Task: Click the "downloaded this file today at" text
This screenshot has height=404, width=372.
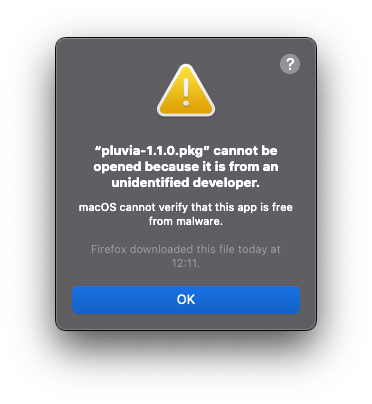Action: 205,249
